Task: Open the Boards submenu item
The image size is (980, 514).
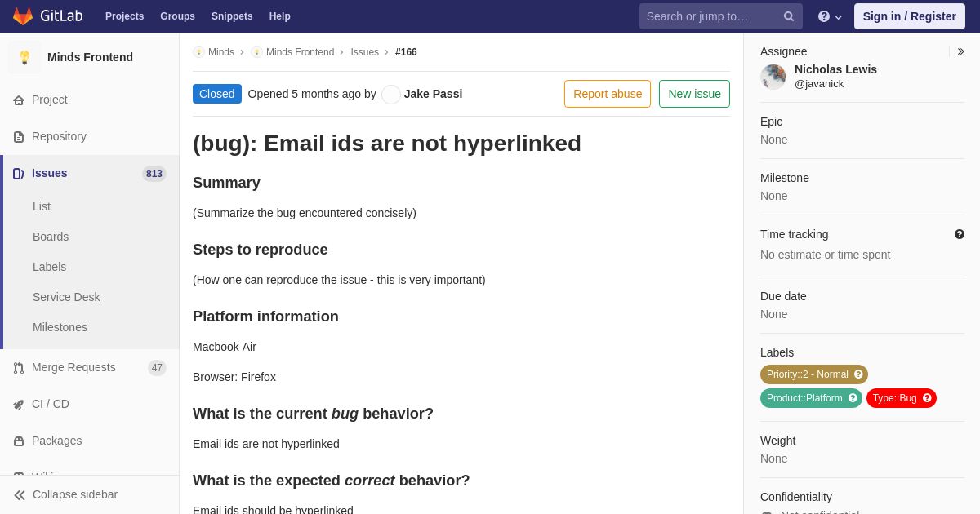Action: point(51,237)
